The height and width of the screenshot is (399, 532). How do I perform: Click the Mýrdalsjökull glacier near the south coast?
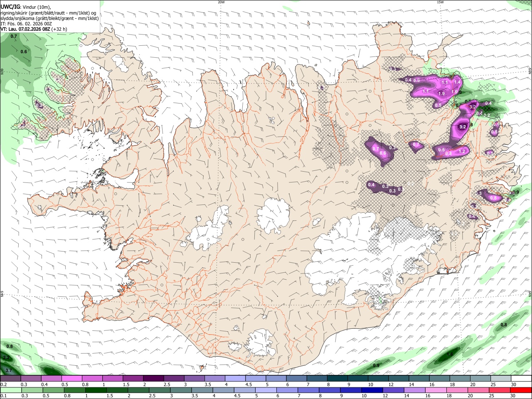[261, 343]
